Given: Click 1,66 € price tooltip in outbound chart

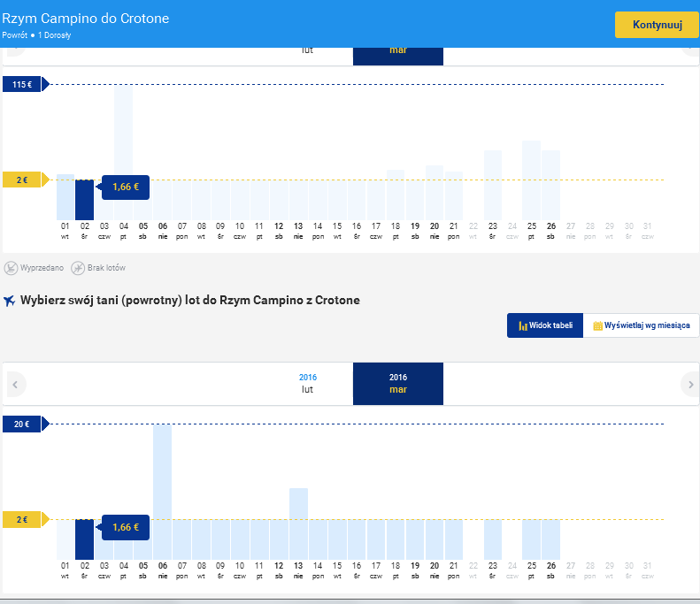Looking at the screenshot, I should [125, 187].
